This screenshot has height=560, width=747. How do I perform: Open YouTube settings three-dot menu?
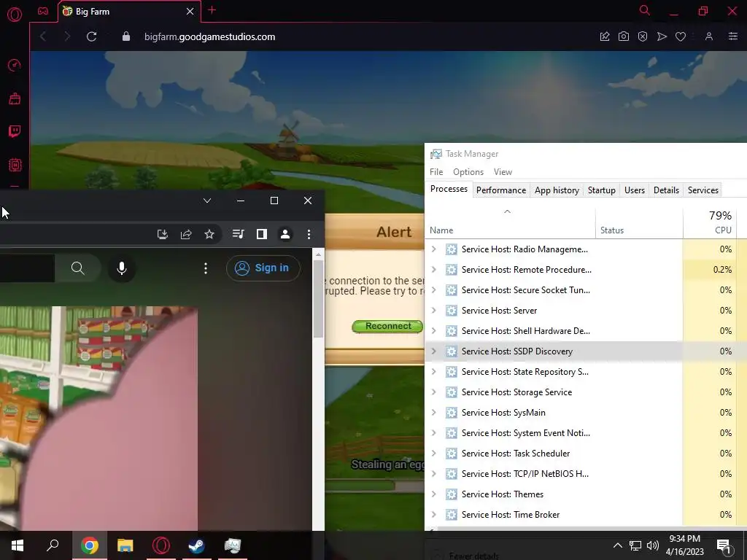click(x=206, y=268)
